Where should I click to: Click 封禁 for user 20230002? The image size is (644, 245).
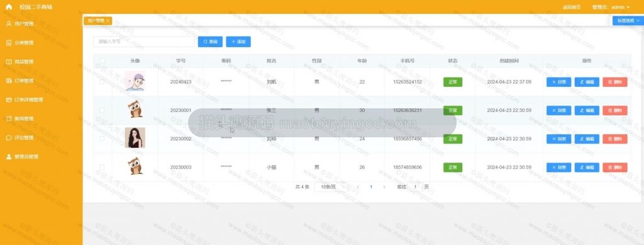[x=558, y=139]
